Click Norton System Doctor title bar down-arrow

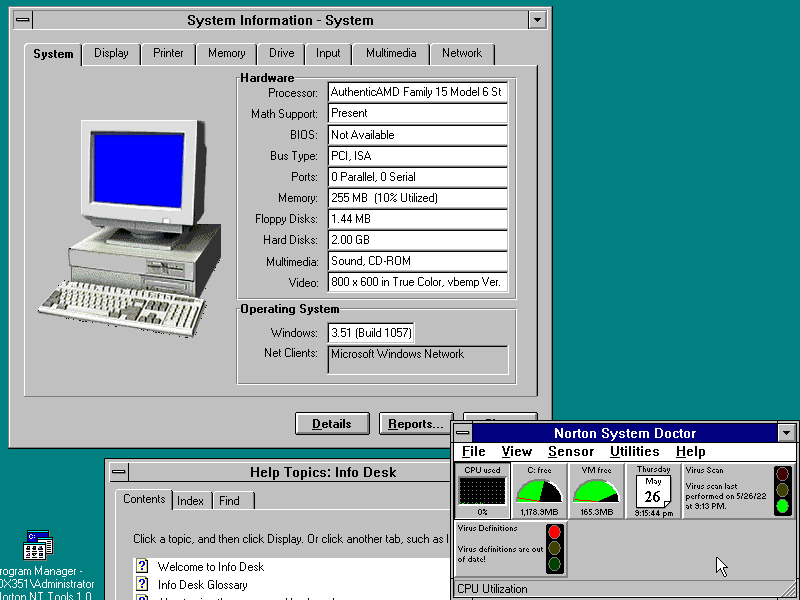[x=786, y=433]
